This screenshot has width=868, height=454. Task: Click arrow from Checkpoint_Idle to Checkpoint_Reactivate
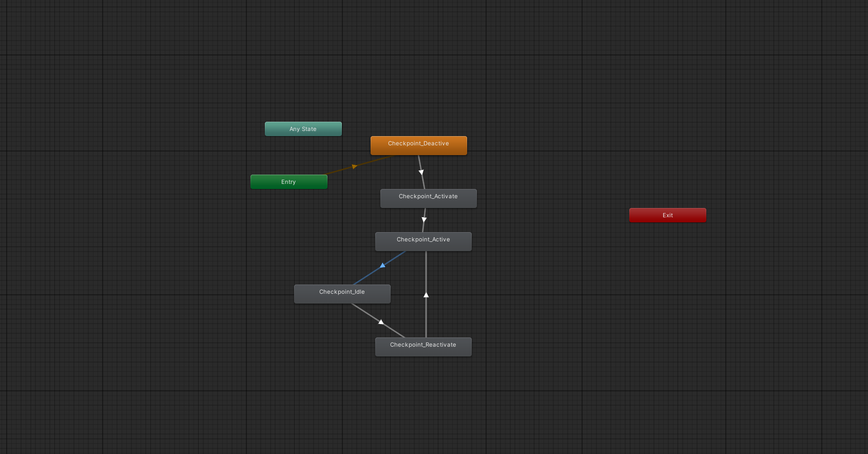click(381, 322)
